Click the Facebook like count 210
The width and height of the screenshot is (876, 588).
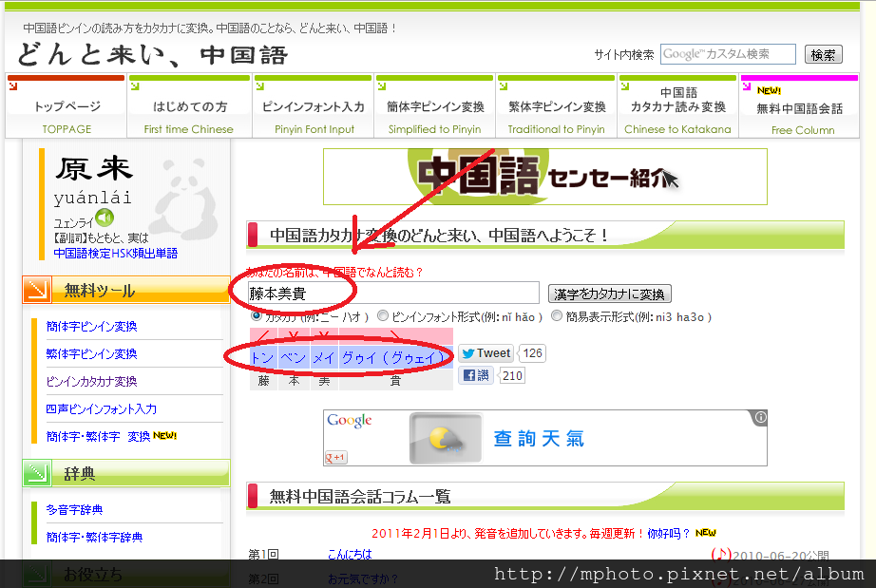512,376
